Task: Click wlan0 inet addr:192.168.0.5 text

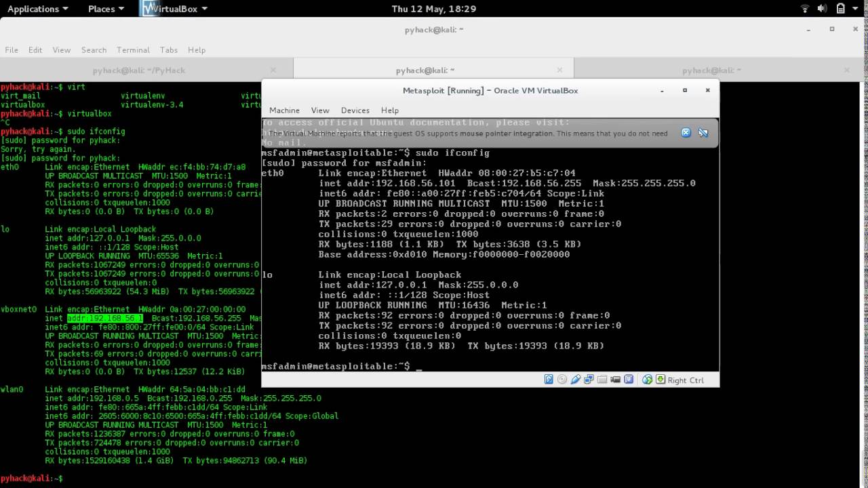Action: (x=92, y=398)
